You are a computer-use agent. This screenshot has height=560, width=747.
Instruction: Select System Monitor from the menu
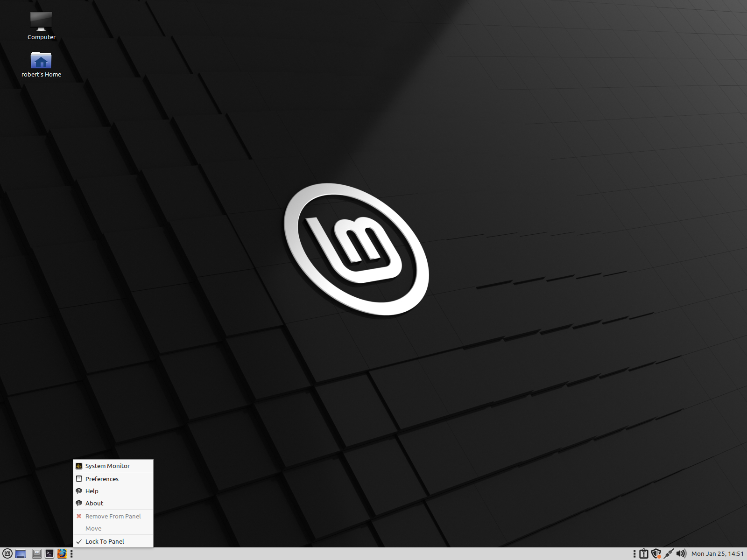coord(107,466)
